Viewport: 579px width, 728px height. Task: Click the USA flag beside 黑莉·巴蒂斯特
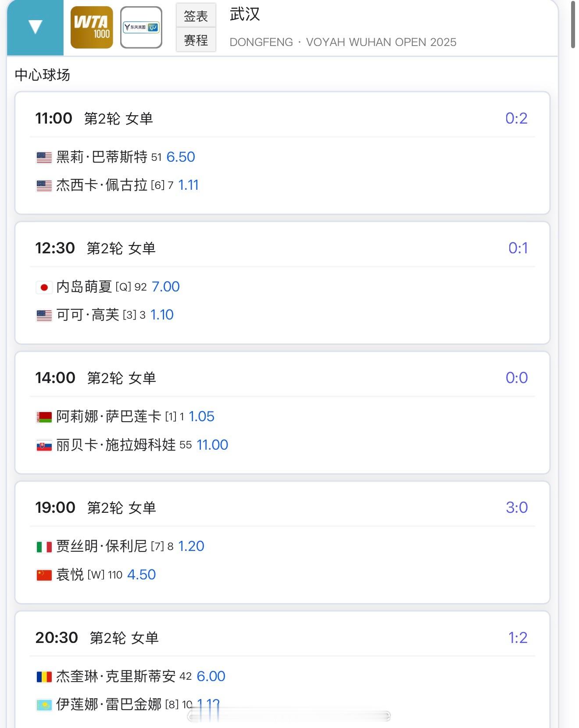pos(44,157)
